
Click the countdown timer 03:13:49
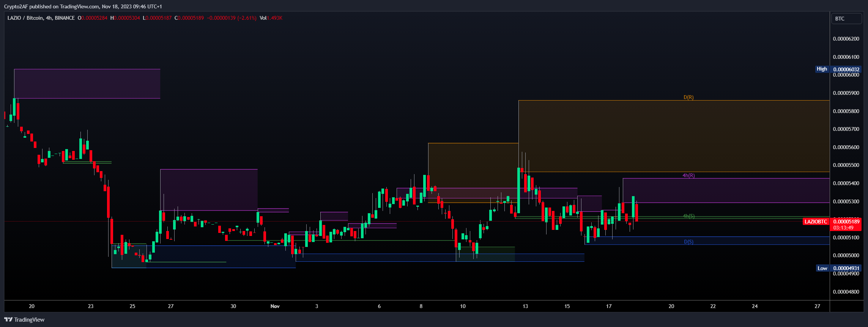[x=843, y=228]
